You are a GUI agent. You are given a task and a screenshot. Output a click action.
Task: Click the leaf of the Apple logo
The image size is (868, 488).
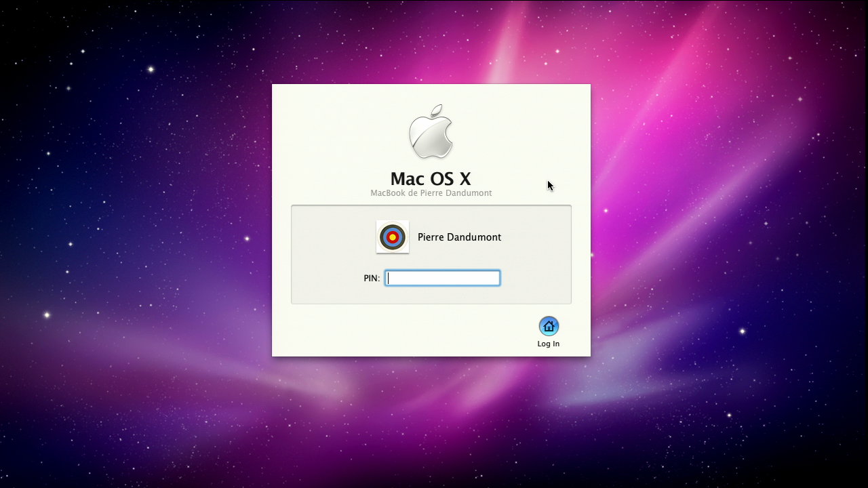click(437, 110)
